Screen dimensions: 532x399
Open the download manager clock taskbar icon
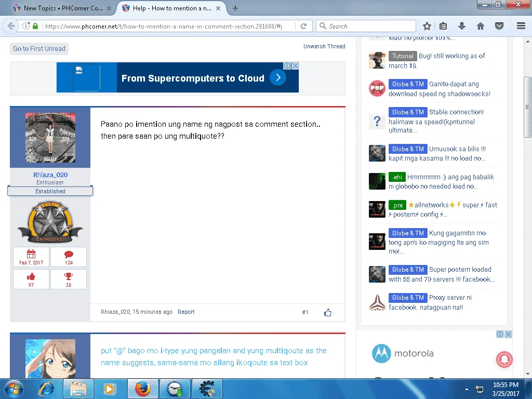[175, 389]
